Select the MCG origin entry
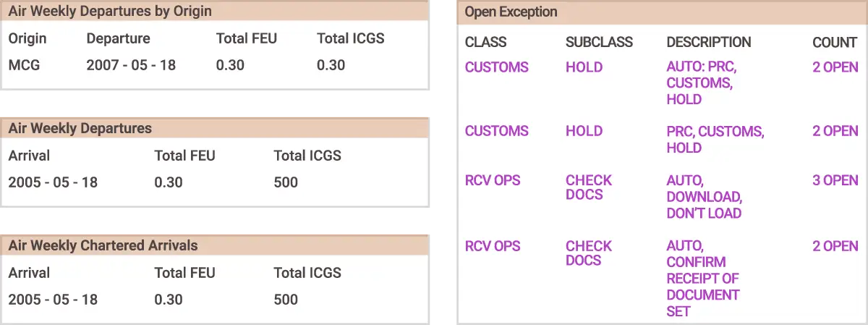This screenshot has height=325, width=868. (x=24, y=65)
